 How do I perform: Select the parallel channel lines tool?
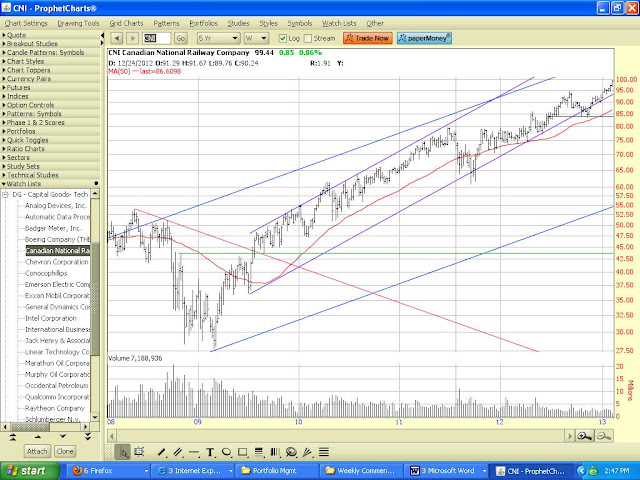(x=178, y=452)
